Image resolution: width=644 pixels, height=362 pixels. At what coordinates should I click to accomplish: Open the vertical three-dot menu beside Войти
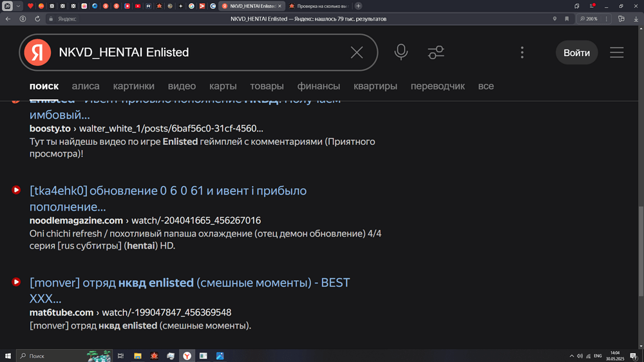tap(522, 52)
